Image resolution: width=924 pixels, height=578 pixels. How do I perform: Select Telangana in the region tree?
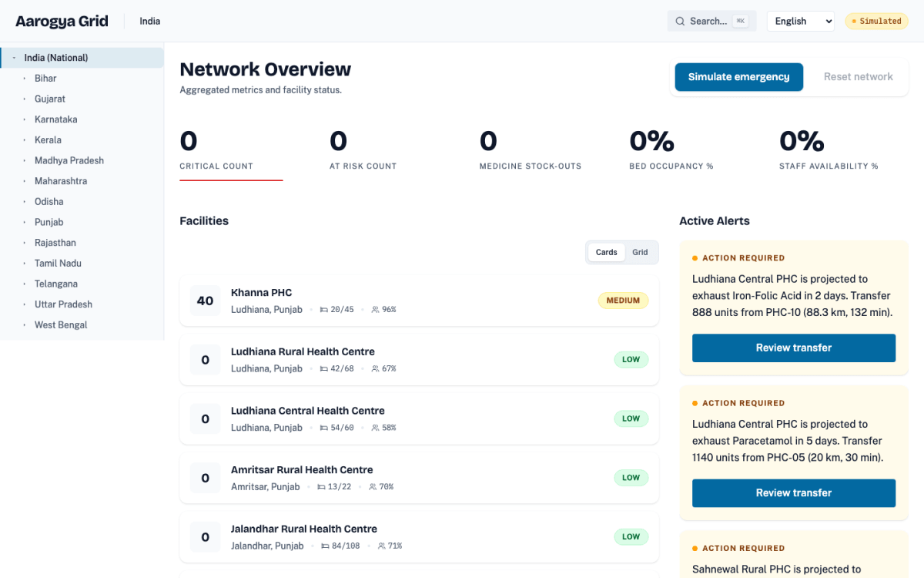tap(82, 284)
